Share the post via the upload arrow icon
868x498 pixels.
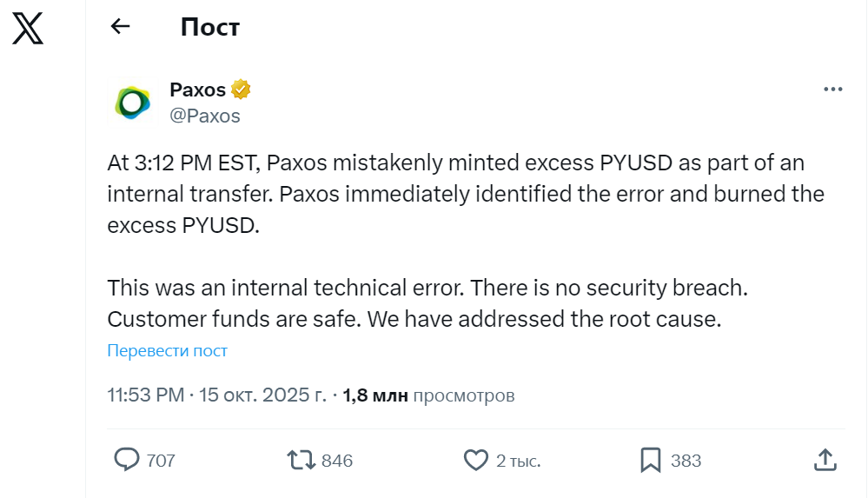click(825, 460)
